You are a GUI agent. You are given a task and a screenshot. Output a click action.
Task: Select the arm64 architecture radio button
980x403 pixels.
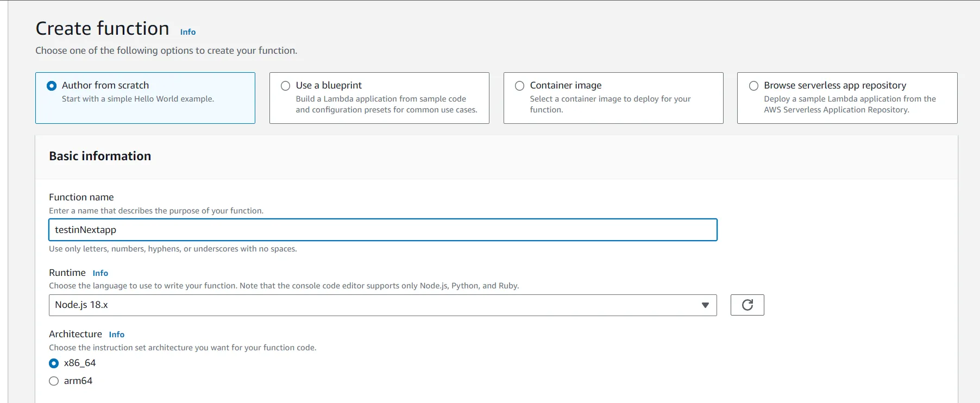[x=54, y=381]
